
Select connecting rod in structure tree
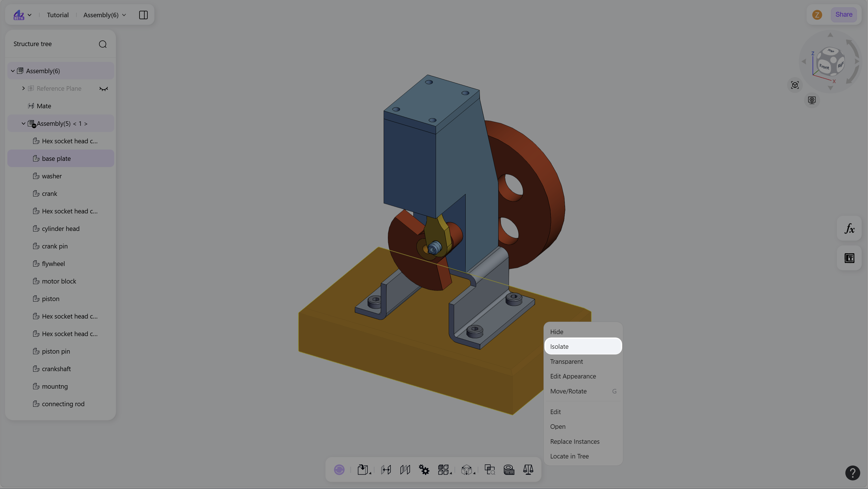click(x=61, y=404)
